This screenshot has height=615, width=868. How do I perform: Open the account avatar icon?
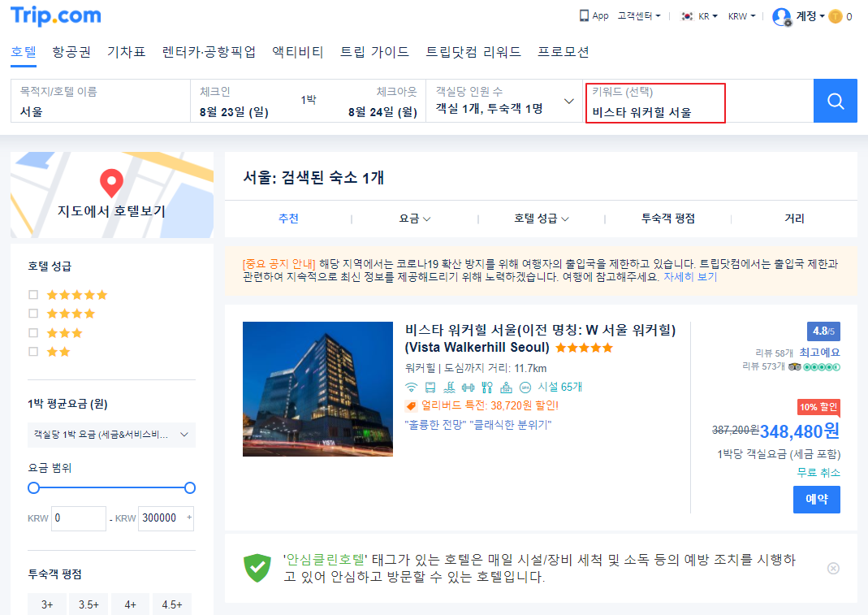[x=782, y=16]
